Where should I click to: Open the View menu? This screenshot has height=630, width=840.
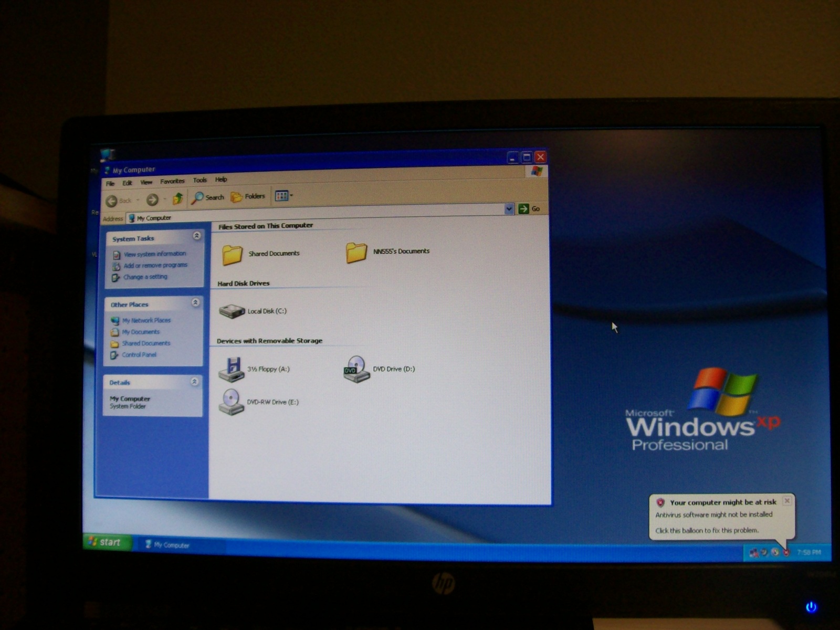[146, 182]
